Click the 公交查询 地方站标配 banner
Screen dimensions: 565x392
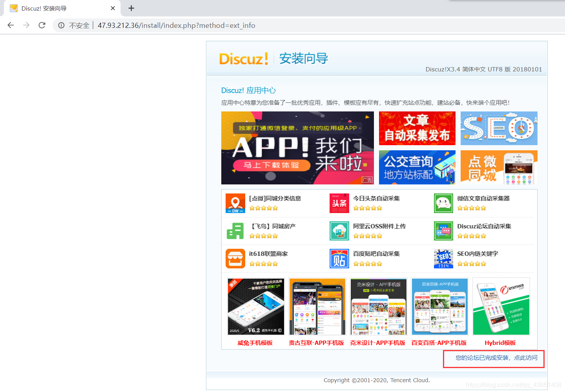(417, 167)
